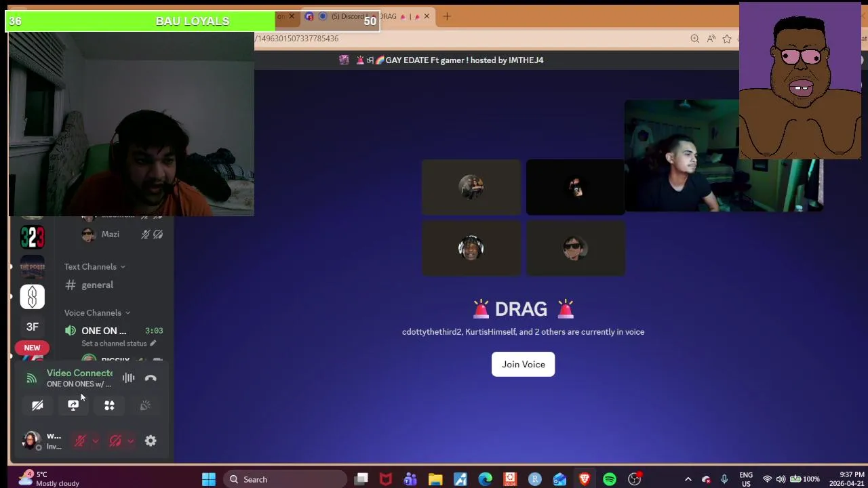Open headphone output options arrow
The width and height of the screenshot is (868, 488).
coord(131,441)
